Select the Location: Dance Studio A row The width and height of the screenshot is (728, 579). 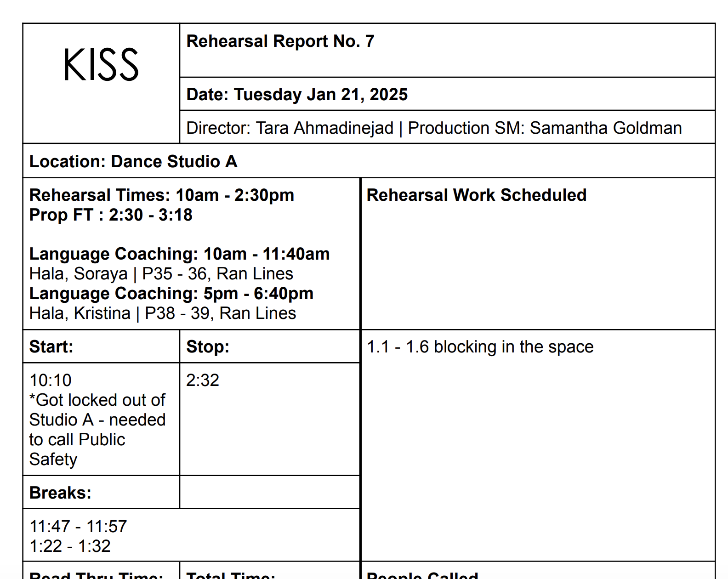coord(369,161)
